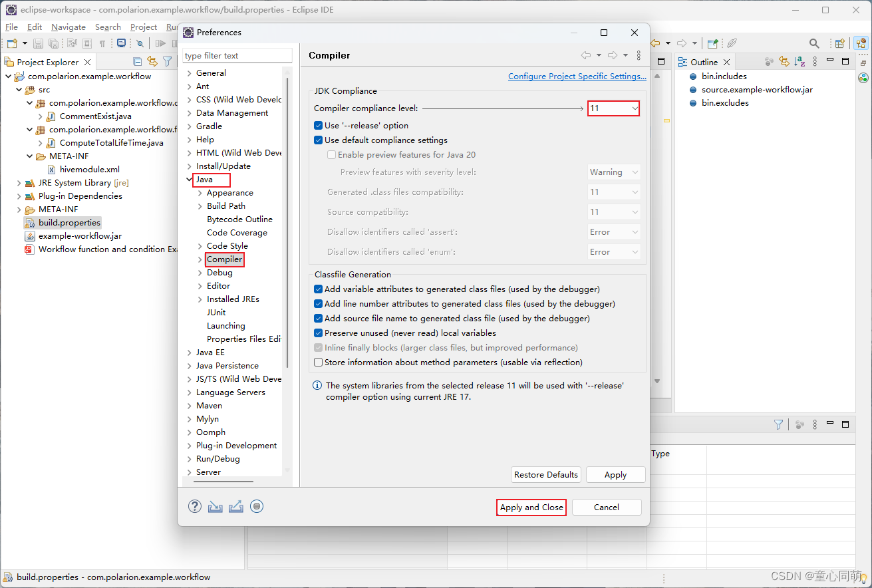Open the Preferences dialog help icon
872x588 pixels.
tap(195, 506)
